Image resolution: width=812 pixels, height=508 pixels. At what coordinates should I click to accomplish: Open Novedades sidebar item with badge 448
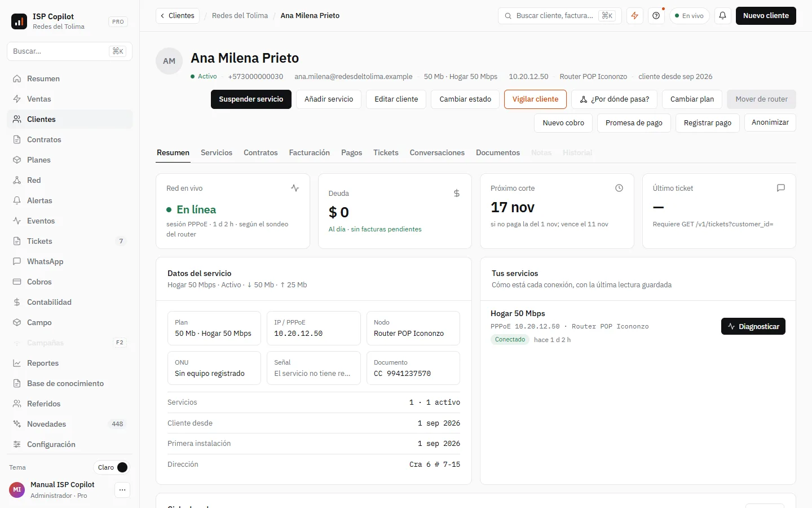(x=70, y=424)
